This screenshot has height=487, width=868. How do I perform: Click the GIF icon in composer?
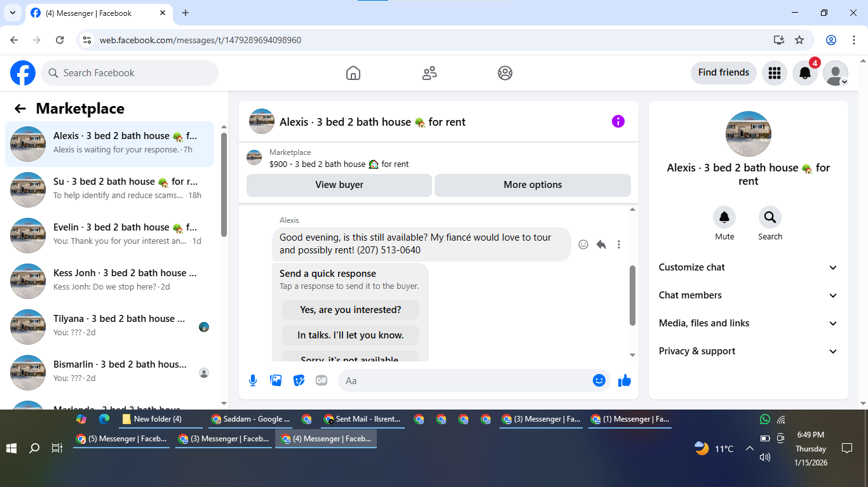(x=322, y=380)
